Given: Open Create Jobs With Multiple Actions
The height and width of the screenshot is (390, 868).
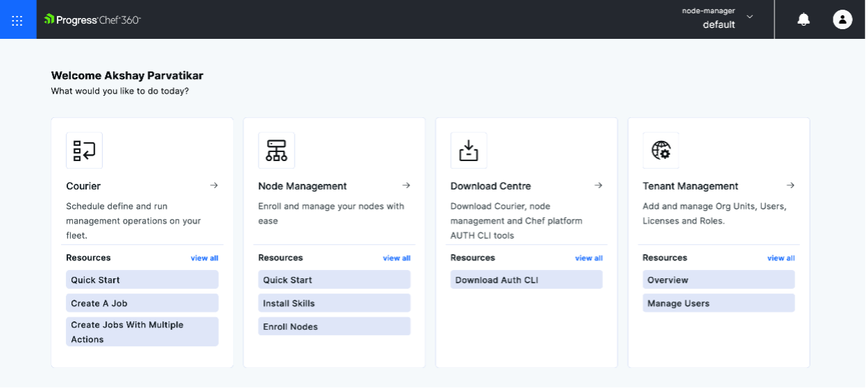Looking at the screenshot, I should [142, 332].
